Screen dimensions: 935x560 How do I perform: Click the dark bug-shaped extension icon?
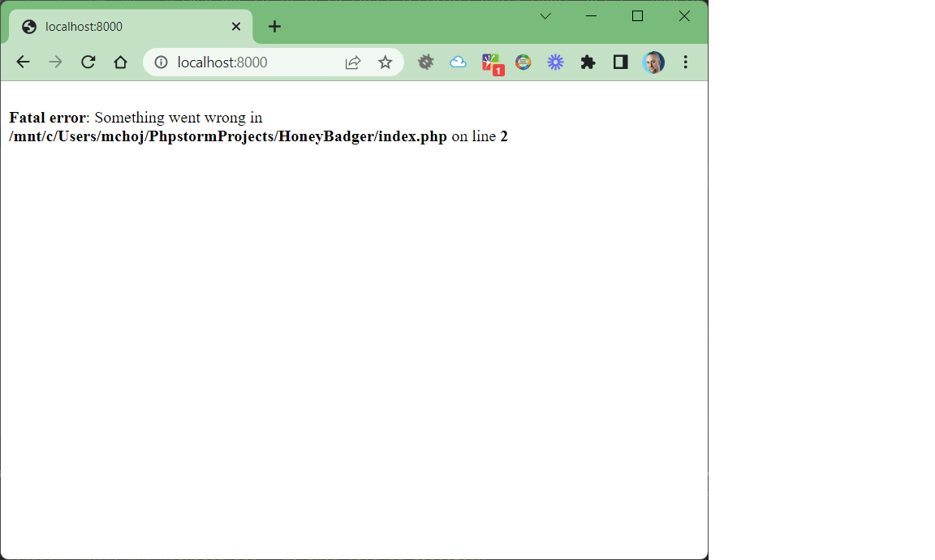coord(425,62)
